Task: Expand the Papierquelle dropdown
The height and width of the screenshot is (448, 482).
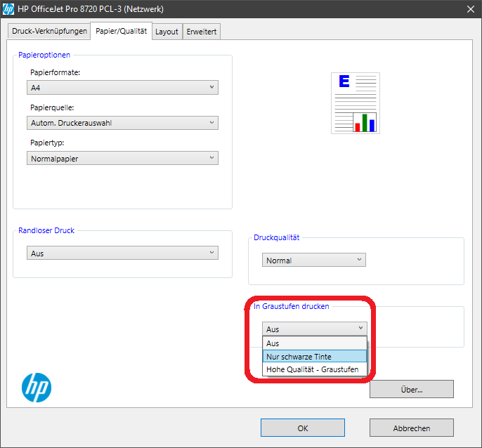Action: (122, 123)
